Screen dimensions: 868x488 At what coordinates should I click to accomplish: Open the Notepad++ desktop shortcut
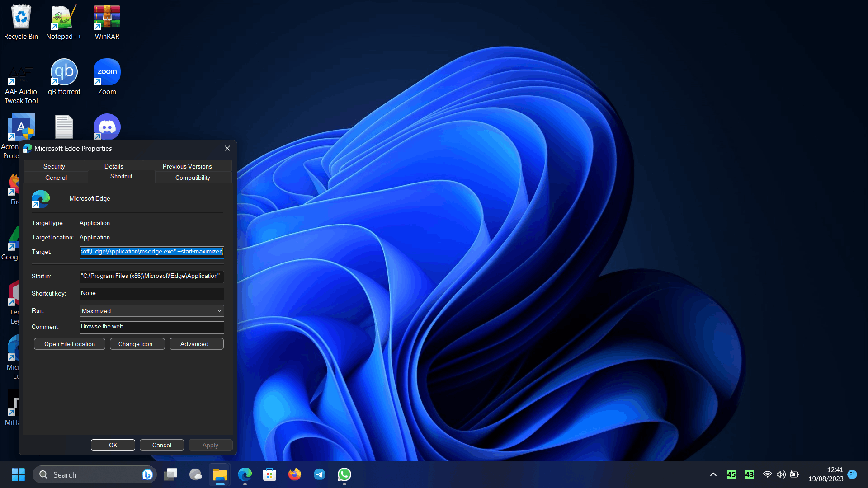64,22
